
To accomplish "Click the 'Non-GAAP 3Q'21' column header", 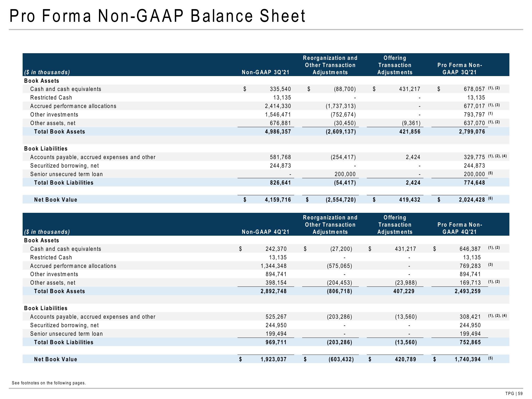I will tap(265, 72).
